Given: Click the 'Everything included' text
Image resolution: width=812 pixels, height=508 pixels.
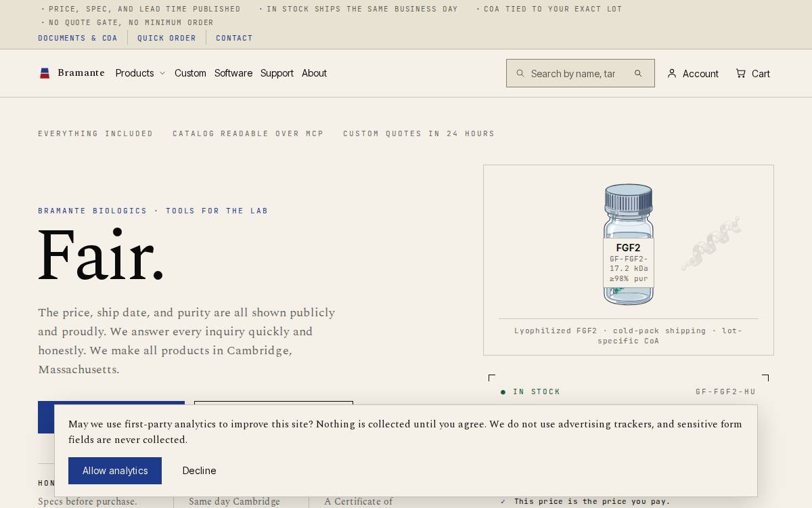Looking at the screenshot, I should 95,133.
